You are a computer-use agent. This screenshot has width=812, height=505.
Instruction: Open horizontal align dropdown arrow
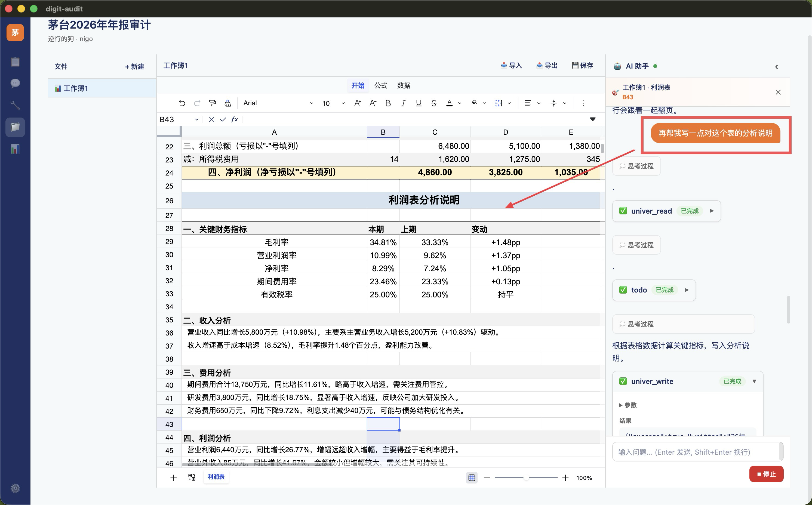[x=539, y=103]
